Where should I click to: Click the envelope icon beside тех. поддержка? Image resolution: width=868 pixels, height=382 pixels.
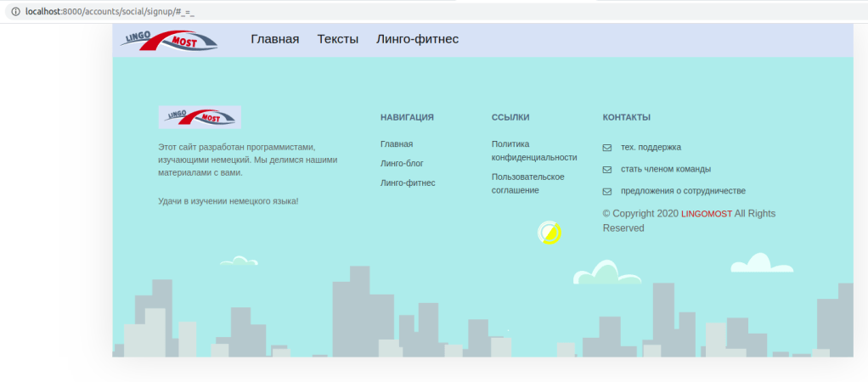[606, 148]
